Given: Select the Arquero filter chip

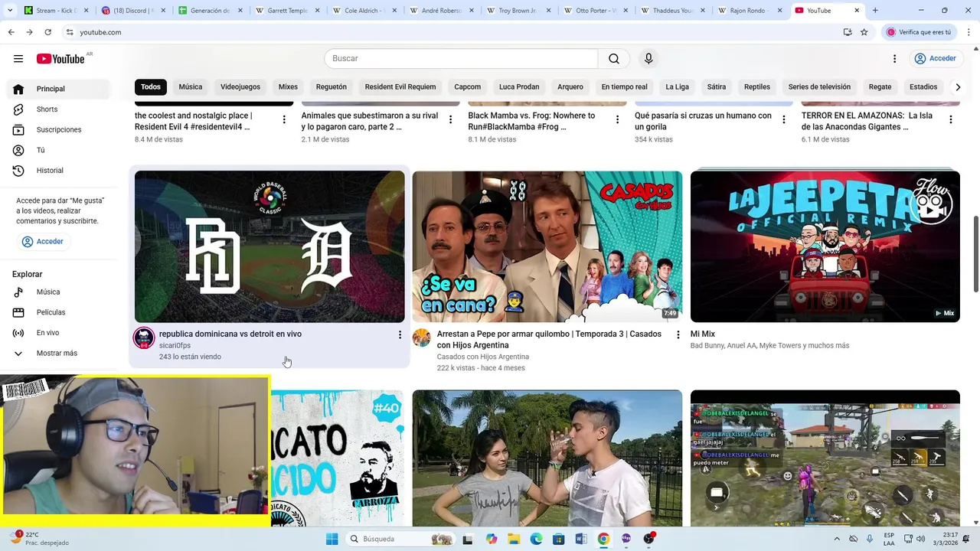Looking at the screenshot, I should click(x=570, y=87).
